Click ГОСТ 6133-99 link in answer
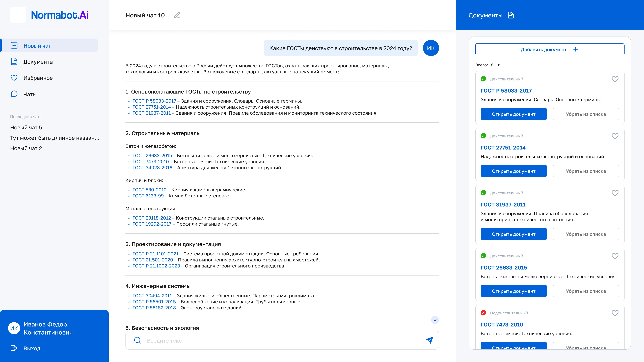644x362 pixels. 148,196
